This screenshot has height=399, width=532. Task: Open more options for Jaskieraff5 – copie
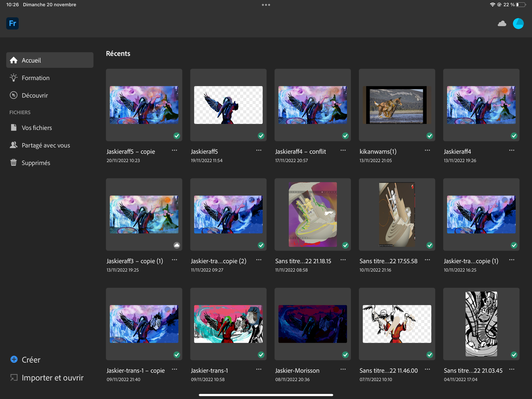tap(174, 150)
